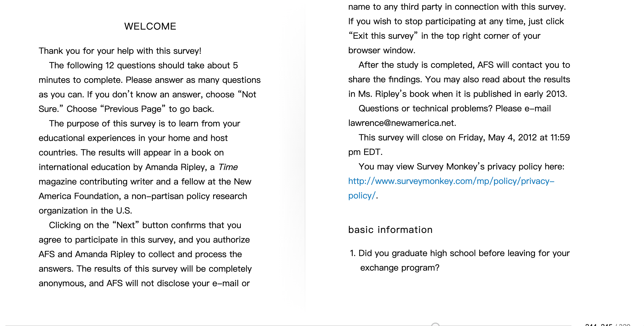Click the 'Not Sure.' quoted option text
Screen dimensions: 644x326
[x=147, y=102]
